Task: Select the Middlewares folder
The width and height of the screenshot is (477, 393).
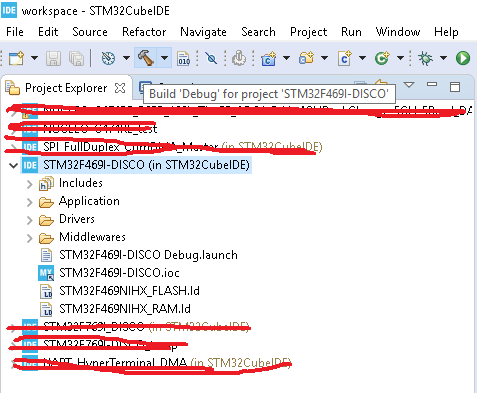Action: (92, 237)
